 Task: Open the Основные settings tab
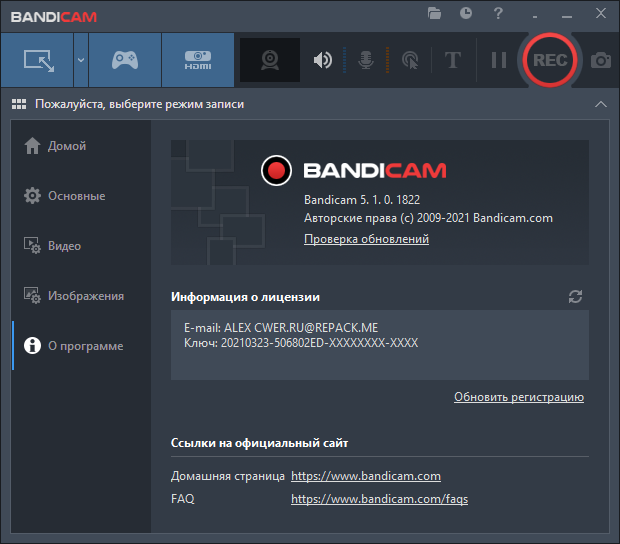(81, 196)
